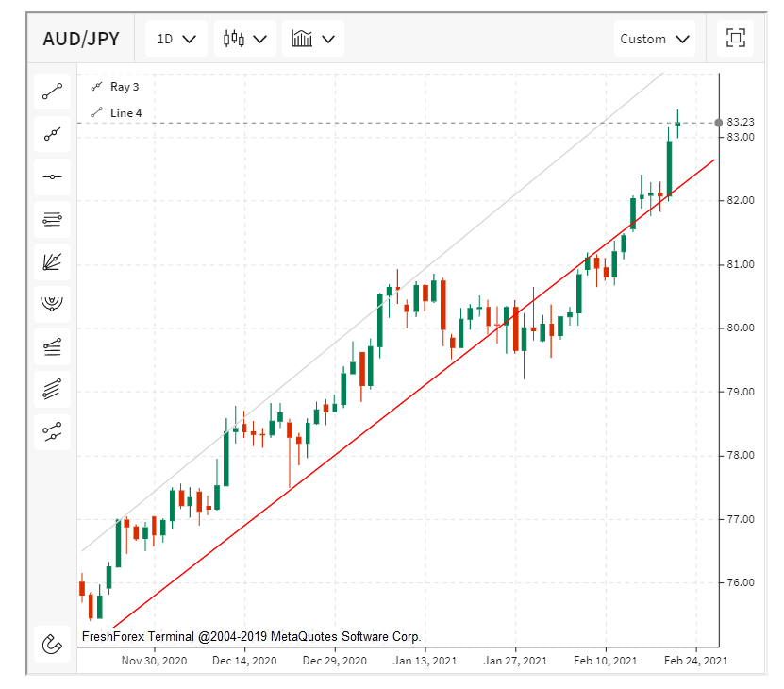Click the Jan 27, 2021 date label

(515, 661)
